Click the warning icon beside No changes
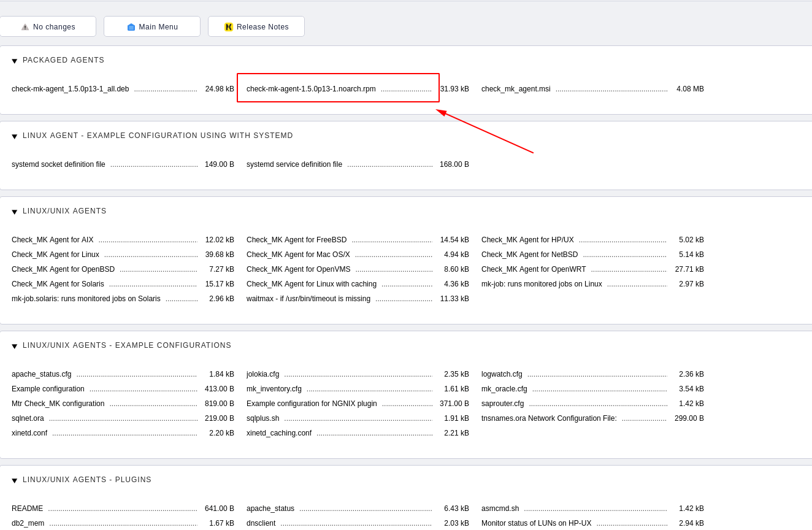The height and width of the screenshot is (530, 812). 25,27
